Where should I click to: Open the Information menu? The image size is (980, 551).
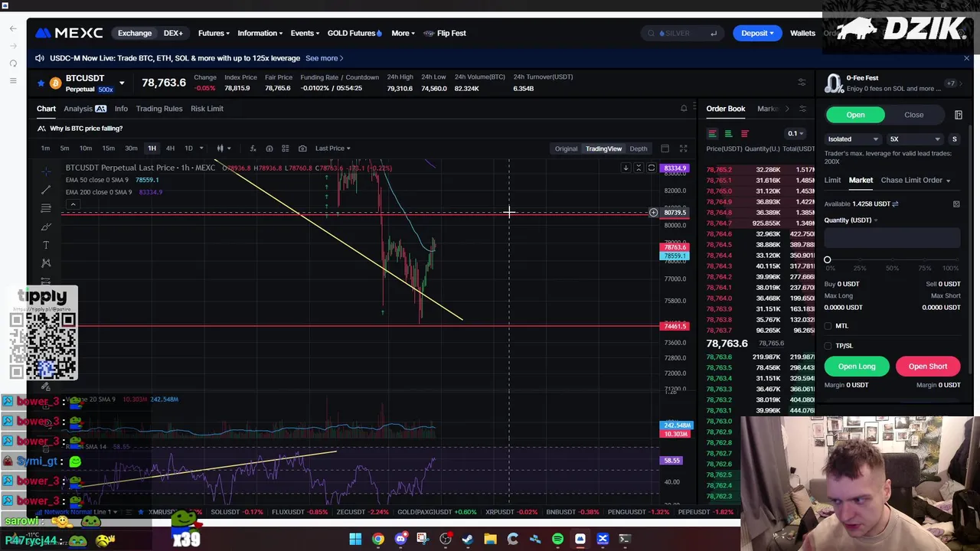[x=260, y=33]
